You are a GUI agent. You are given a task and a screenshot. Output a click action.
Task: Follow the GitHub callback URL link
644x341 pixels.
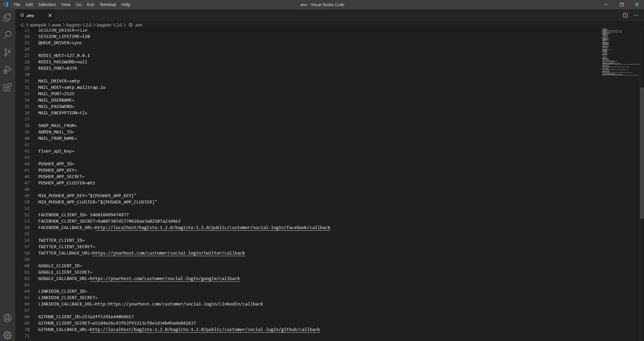[x=205, y=330]
